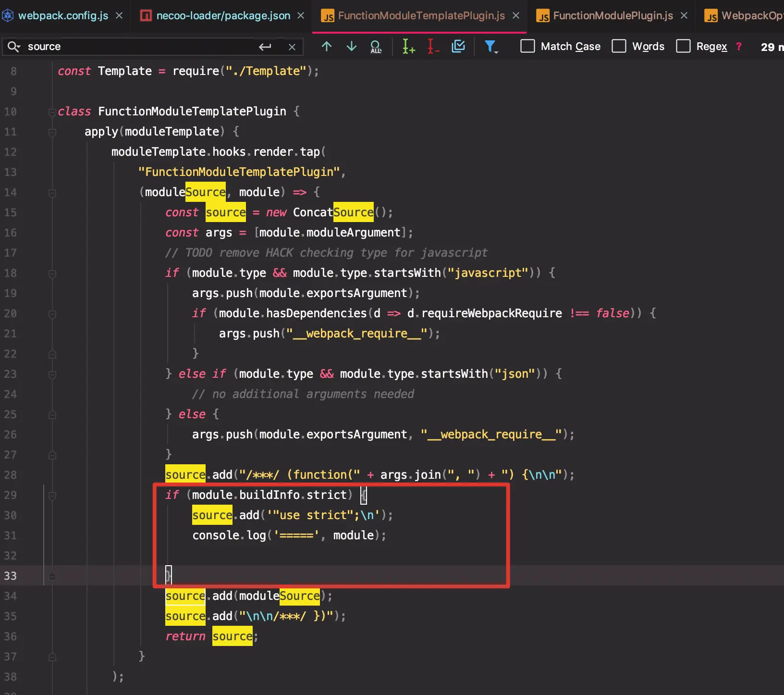The width and height of the screenshot is (784, 695).
Task: Click fold end marker on line 22
Action: pyautogui.click(x=52, y=354)
